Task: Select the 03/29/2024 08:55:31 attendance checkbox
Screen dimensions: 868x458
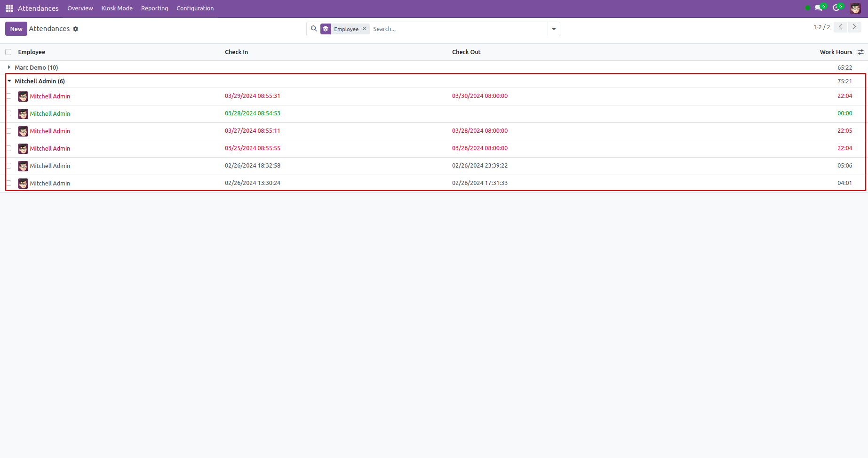Action: (8, 96)
